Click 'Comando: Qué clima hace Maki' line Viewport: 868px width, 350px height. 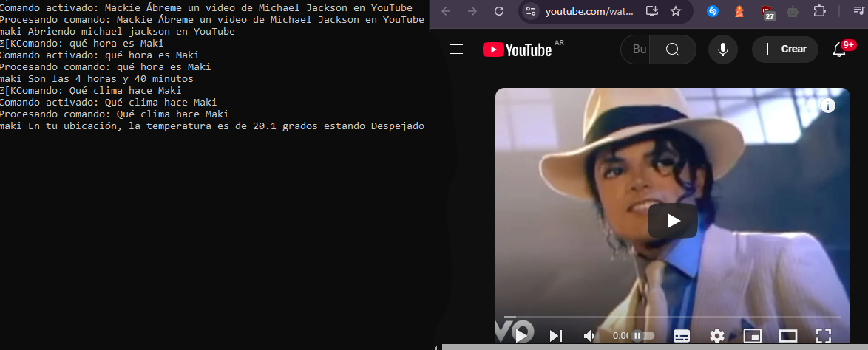tap(91, 91)
